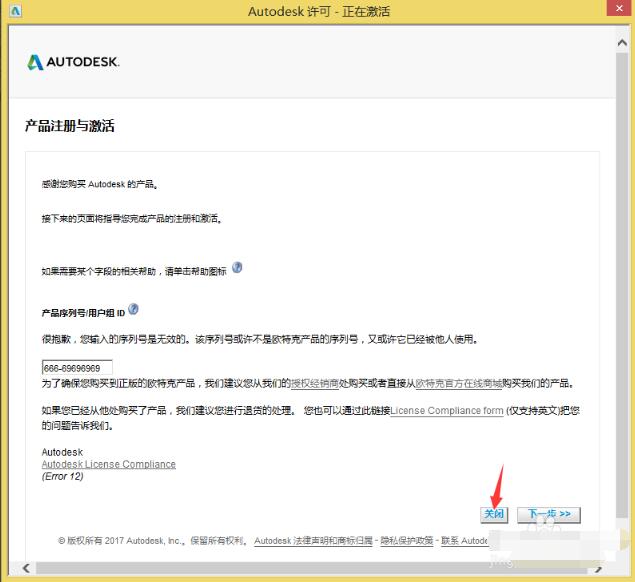Screen dimensions: 635x582
Task: Click the copyright 2017 Autodesk, Inc. text
Action: pyautogui.click(x=151, y=541)
